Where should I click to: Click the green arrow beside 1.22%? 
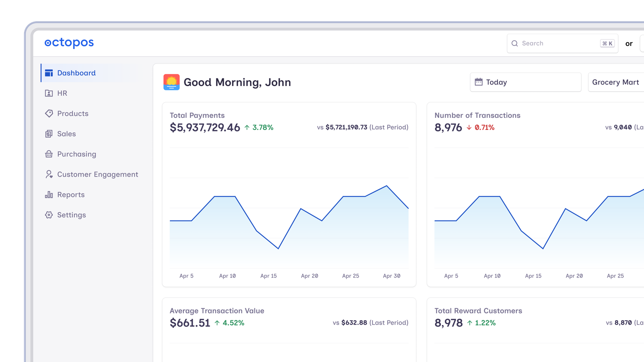[469, 323]
